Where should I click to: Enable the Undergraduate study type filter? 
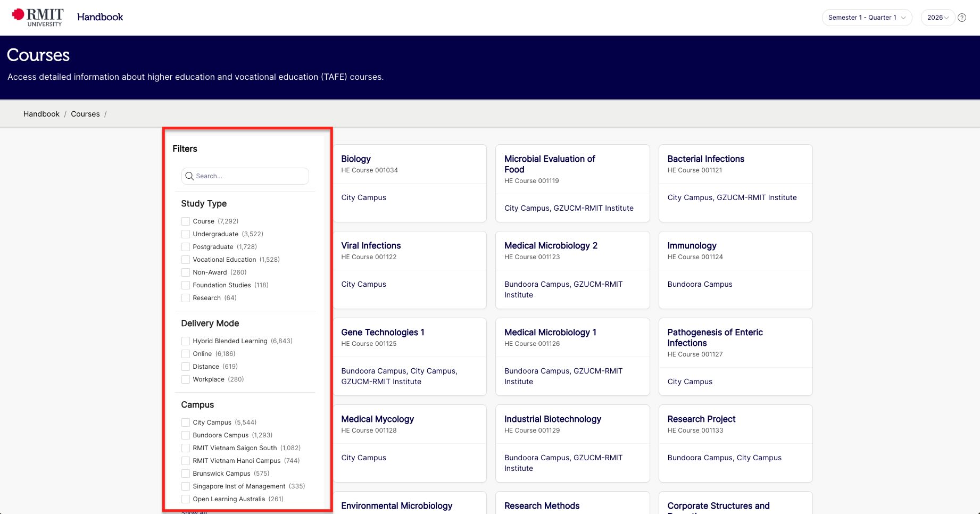click(185, 234)
